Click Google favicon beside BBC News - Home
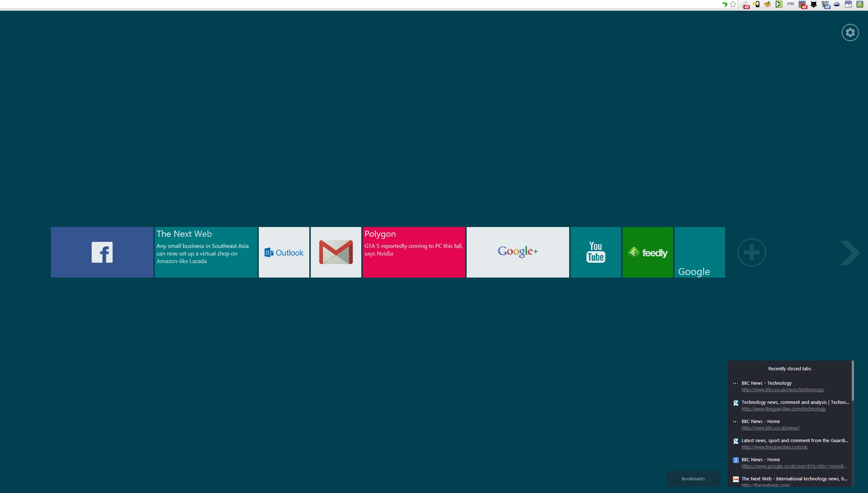Screen dimensions: 868x493 [x=736, y=460]
